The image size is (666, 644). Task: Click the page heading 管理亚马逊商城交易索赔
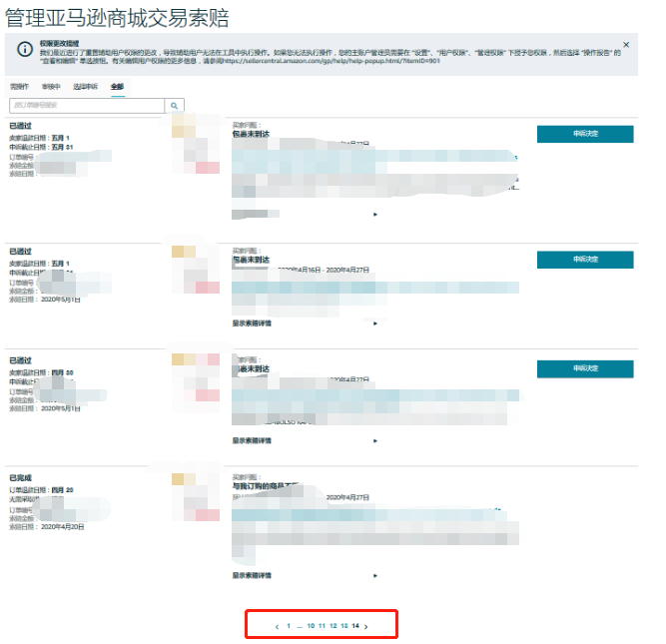click(117, 18)
